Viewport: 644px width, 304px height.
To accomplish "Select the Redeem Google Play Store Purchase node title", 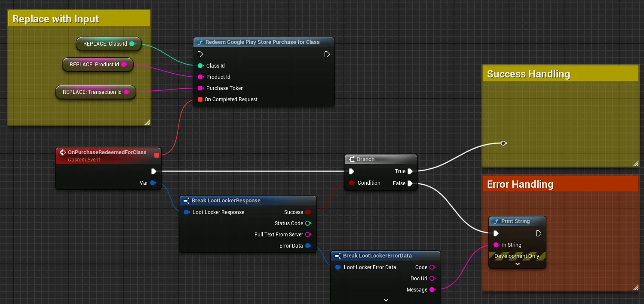I will coord(263,42).
